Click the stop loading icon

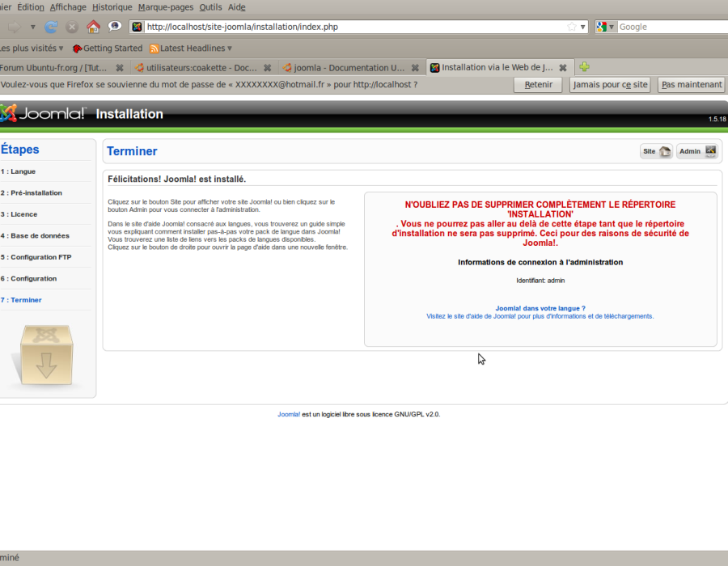click(x=71, y=27)
